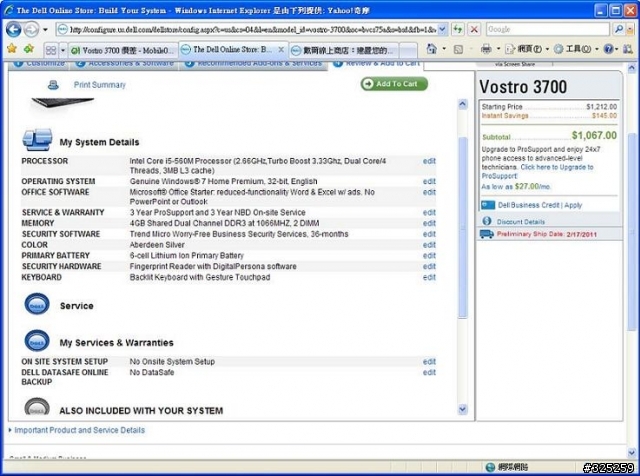Edit the ON SITE SYSTEM SETUP option
This screenshot has height=476, width=640.
(429, 362)
